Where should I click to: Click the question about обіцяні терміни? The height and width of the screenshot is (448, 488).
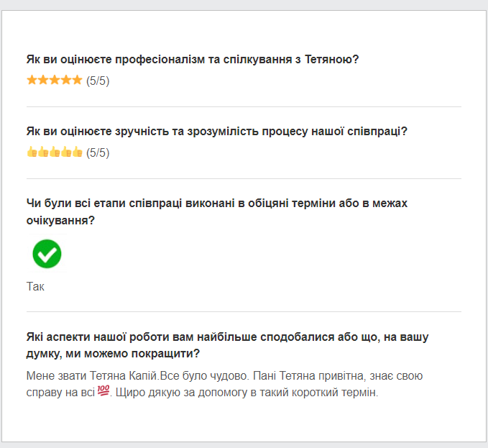(217, 211)
